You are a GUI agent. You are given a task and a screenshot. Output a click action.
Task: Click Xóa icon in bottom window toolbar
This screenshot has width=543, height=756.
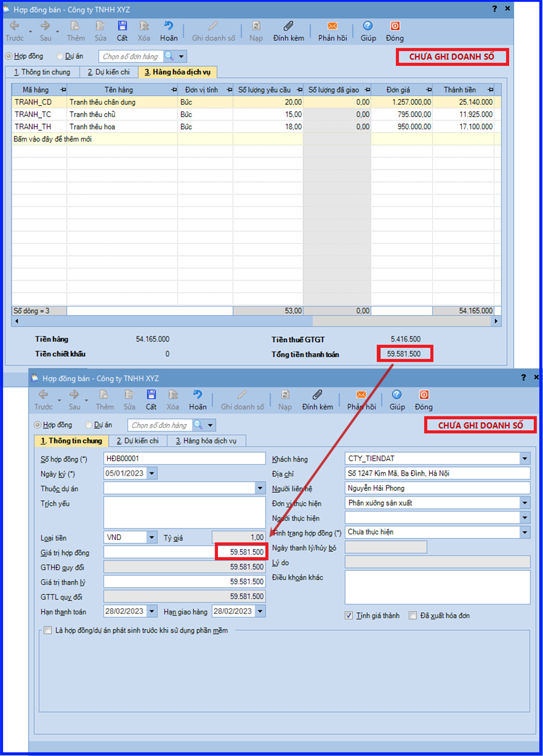(x=173, y=395)
